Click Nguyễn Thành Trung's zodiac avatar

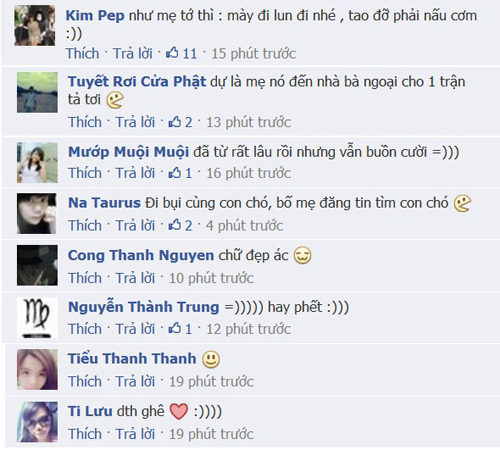pyautogui.click(x=37, y=318)
